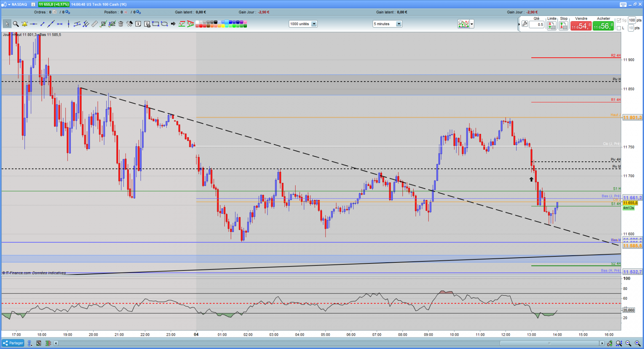Click the Acheter buy price button
The height and width of the screenshot is (349, 644).
603,26
